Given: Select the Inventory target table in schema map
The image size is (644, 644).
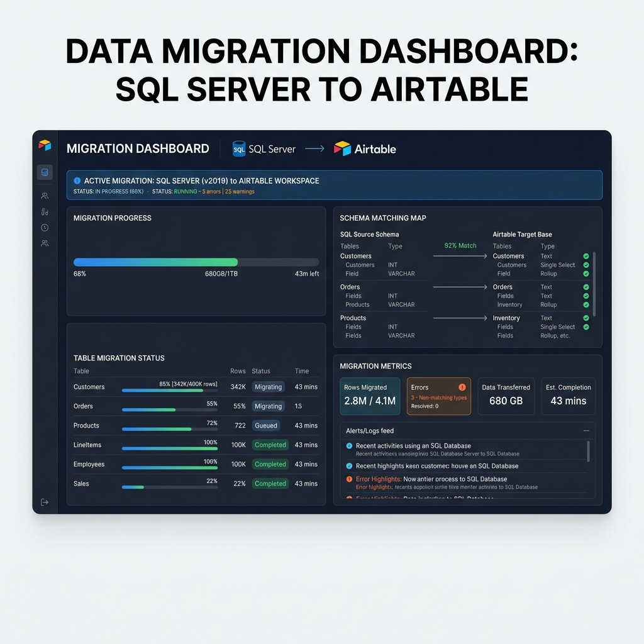Looking at the screenshot, I should point(506,318).
